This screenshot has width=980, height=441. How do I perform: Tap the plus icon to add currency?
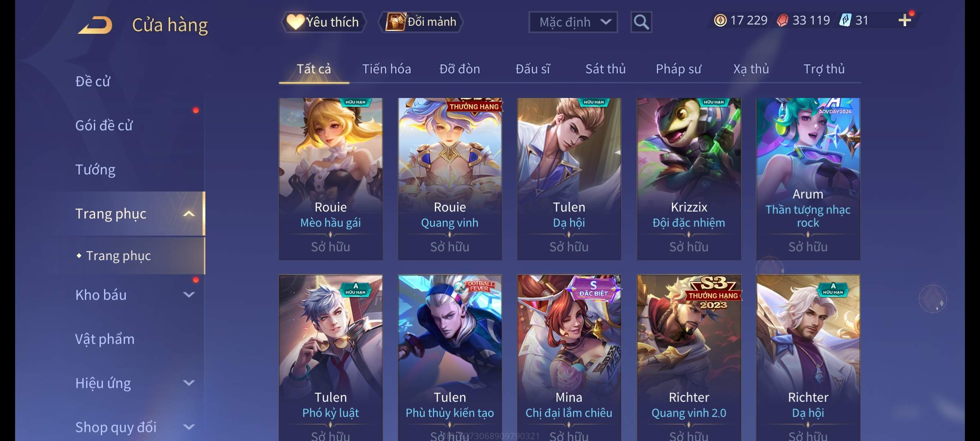(905, 20)
